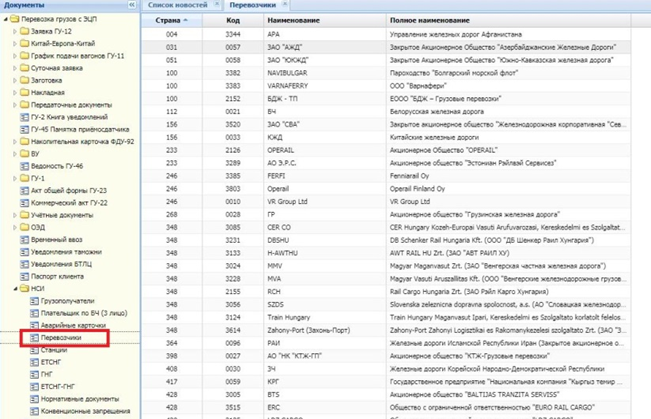Select the Китайские железные дороги cell
Screen dimensions: 651x419
coord(508,137)
